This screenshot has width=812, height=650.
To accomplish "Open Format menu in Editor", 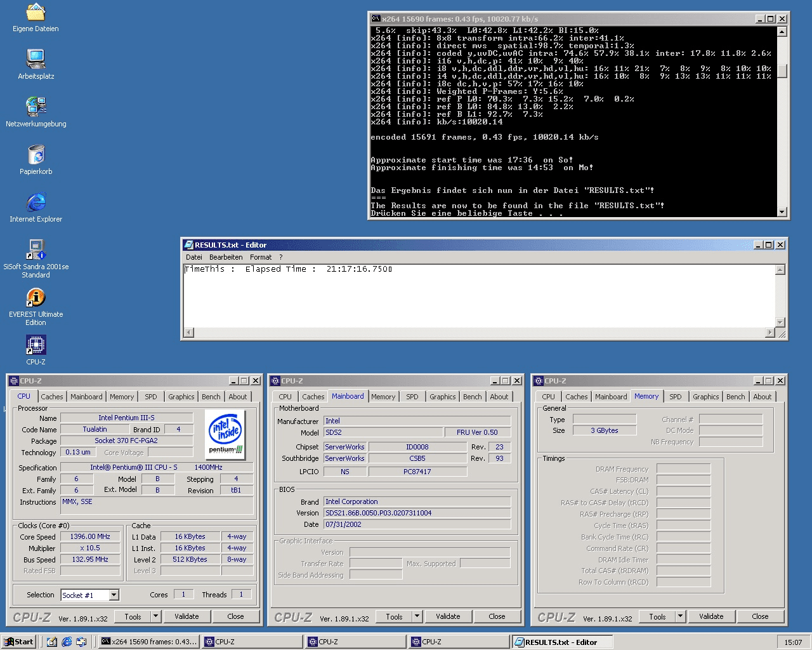I will pyautogui.click(x=261, y=257).
